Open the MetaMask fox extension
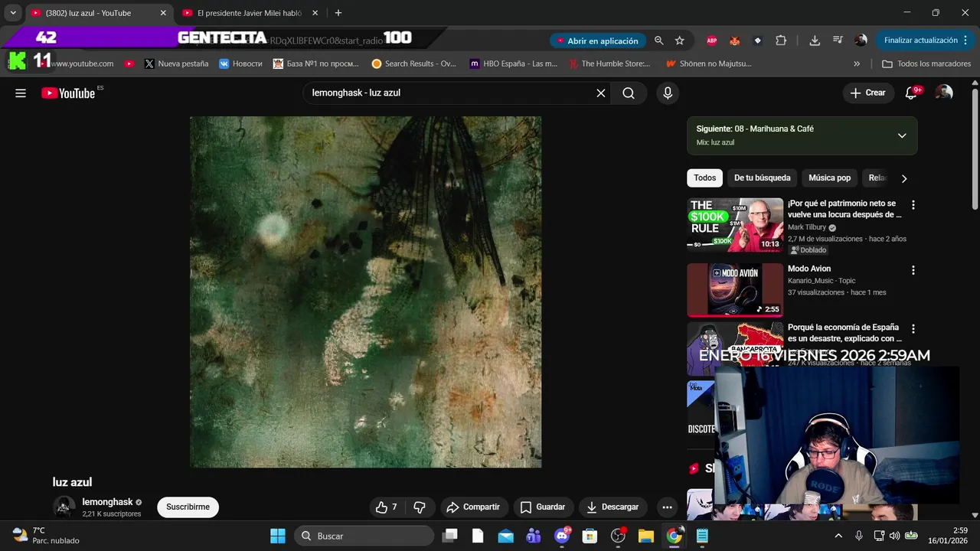The height and width of the screenshot is (551, 980). [x=735, y=41]
